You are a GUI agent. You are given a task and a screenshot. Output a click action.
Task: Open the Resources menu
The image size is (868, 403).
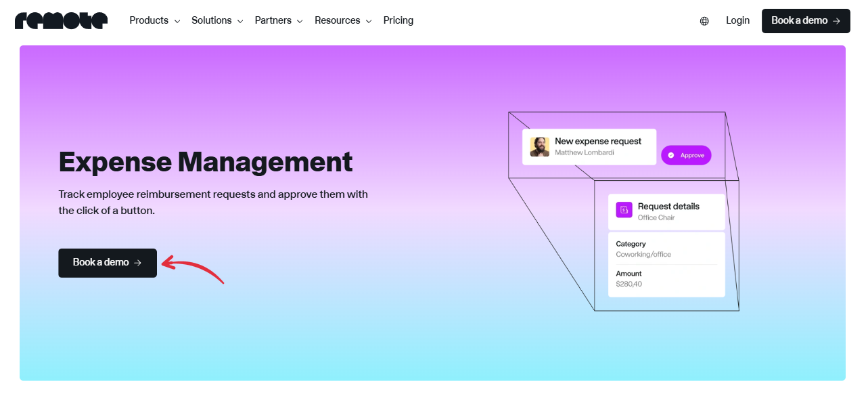[x=343, y=20]
